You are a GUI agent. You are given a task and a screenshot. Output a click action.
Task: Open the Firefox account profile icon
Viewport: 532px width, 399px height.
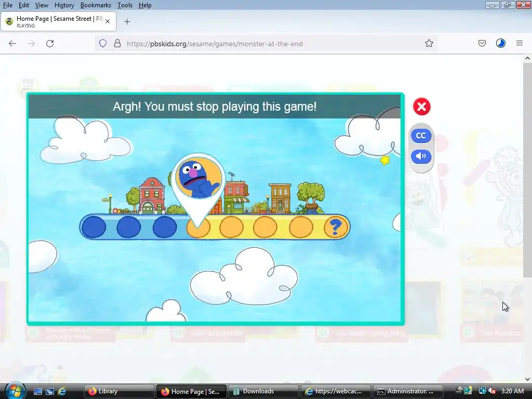[x=501, y=43]
